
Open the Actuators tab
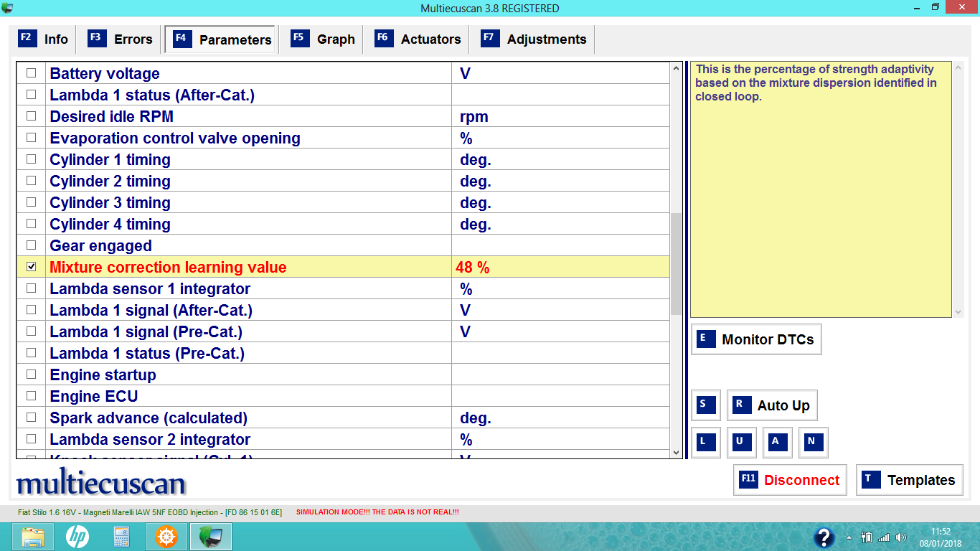(x=418, y=39)
